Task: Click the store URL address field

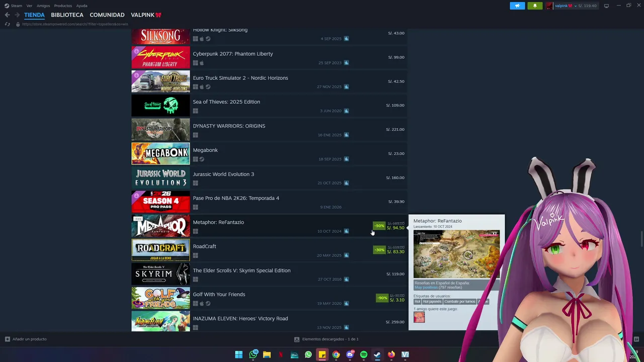Action: (75, 24)
